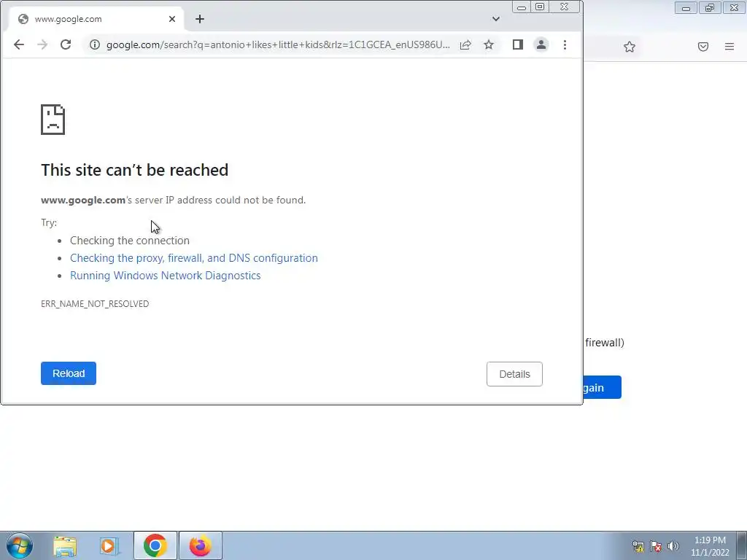
Task: Click the "Checking the connection" text
Action: [x=130, y=241]
